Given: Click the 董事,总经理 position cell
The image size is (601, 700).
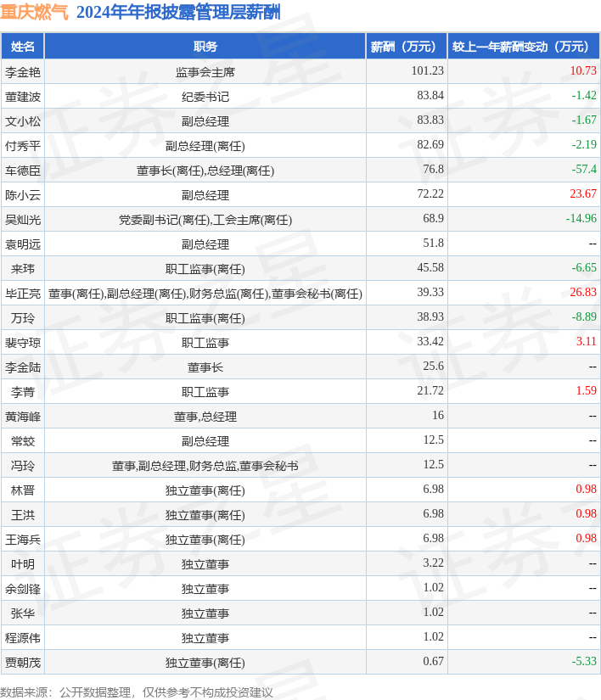Looking at the screenshot, I should (x=205, y=416).
